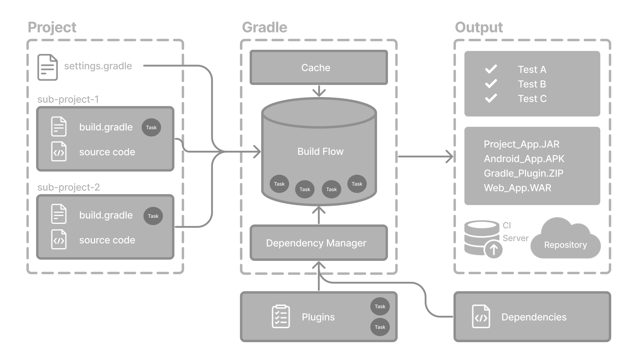This screenshot has height=364, width=637.
Task: Click the top module Task badge
Action: (151, 127)
